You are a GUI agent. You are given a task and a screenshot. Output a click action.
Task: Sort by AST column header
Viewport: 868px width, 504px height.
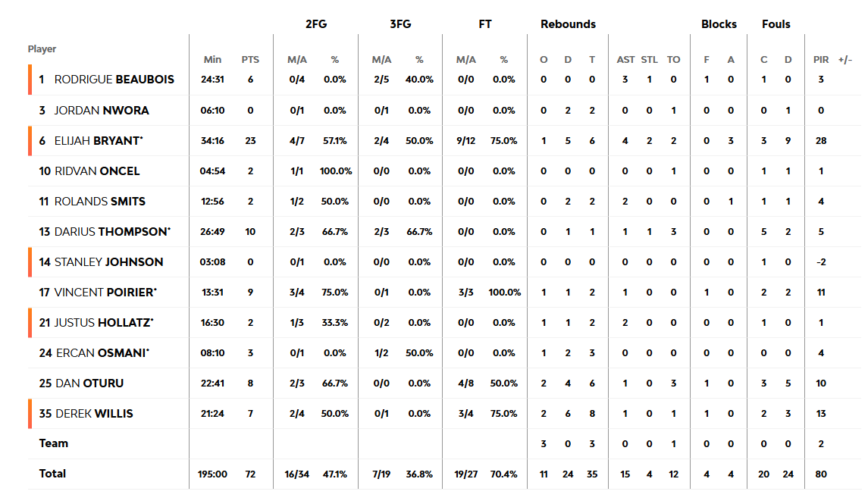(x=625, y=60)
